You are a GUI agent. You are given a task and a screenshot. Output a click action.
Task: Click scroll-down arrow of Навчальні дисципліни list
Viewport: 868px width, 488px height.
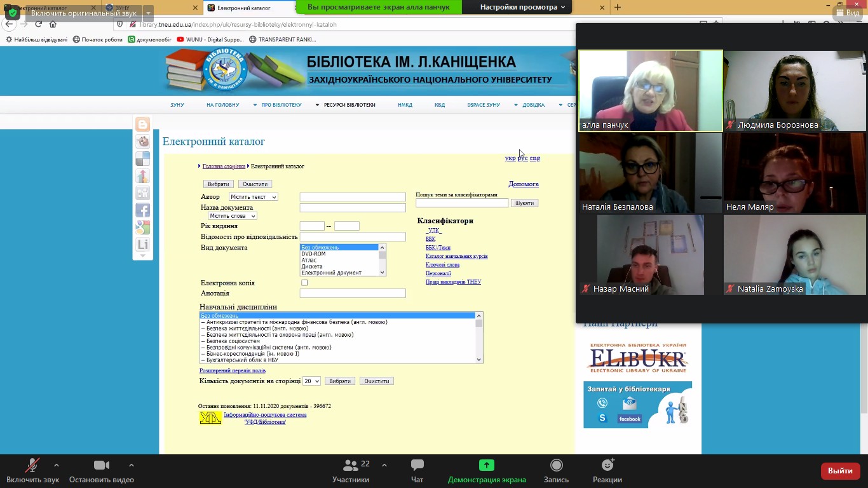click(x=479, y=360)
